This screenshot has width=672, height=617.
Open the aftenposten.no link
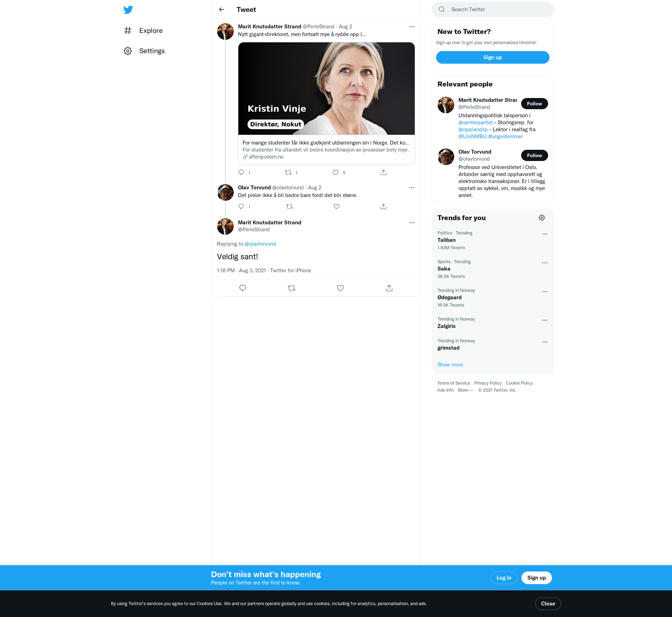(x=266, y=157)
